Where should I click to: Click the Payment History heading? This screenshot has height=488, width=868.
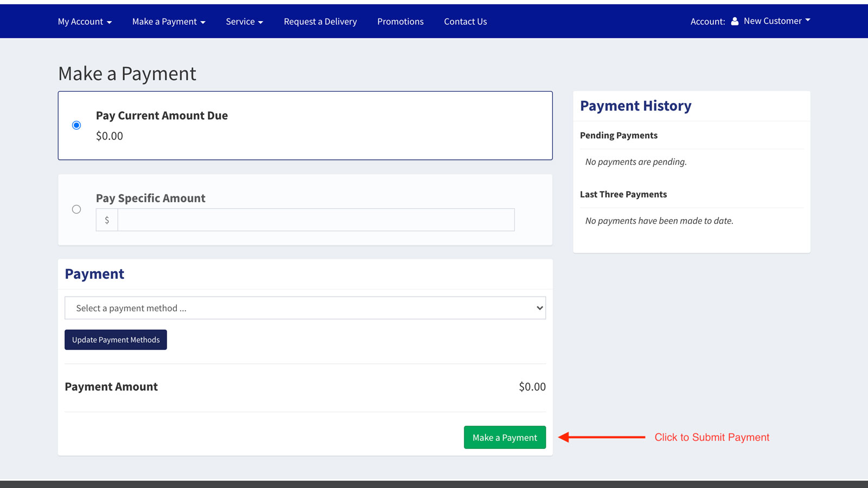[x=636, y=106]
